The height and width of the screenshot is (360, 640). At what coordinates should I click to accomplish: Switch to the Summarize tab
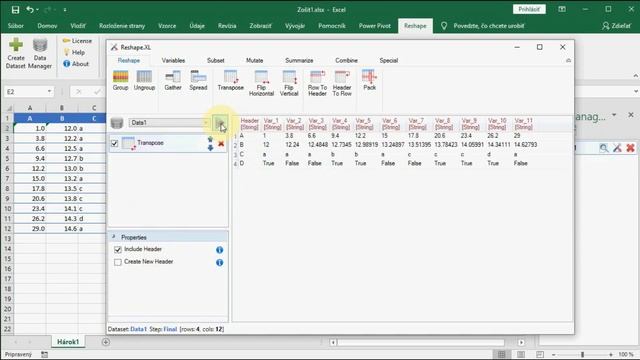tap(299, 60)
